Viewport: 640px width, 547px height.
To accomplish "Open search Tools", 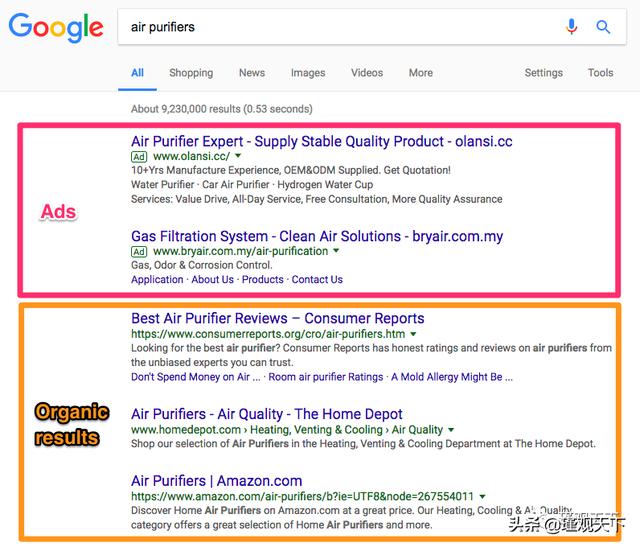I will coord(600,73).
